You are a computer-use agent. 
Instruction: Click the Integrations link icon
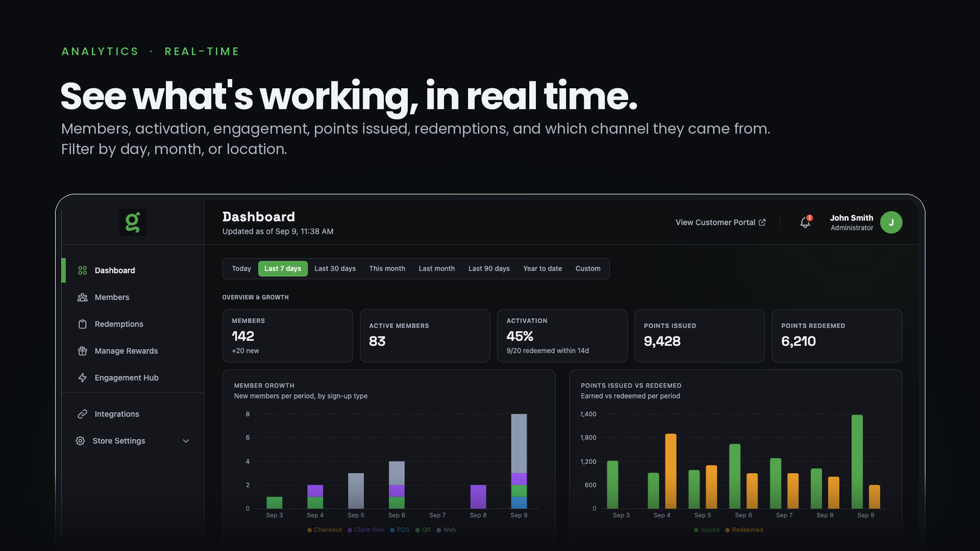pyautogui.click(x=83, y=414)
